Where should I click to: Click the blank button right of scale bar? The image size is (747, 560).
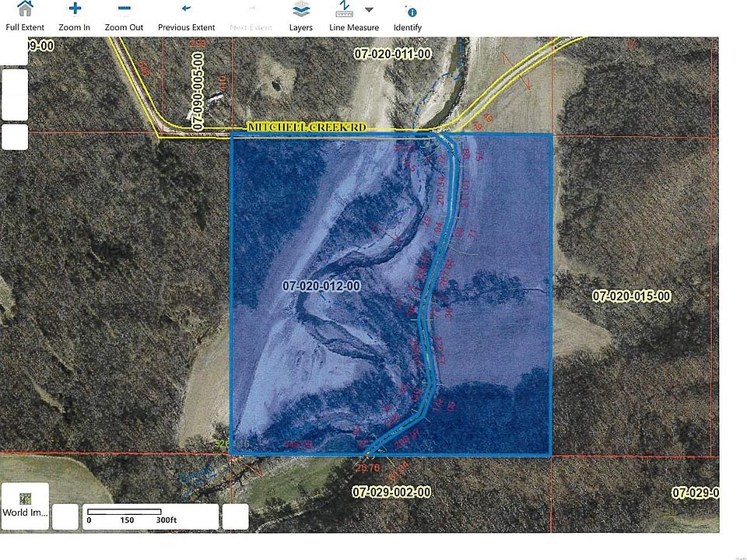pos(235,516)
